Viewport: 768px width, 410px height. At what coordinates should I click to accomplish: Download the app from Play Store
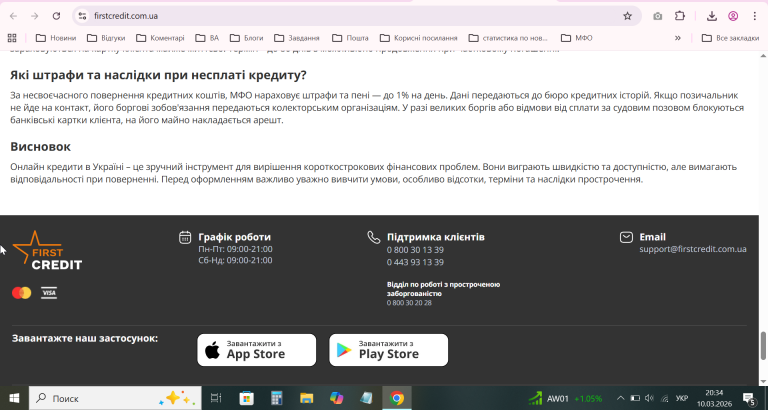[x=389, y=350]
